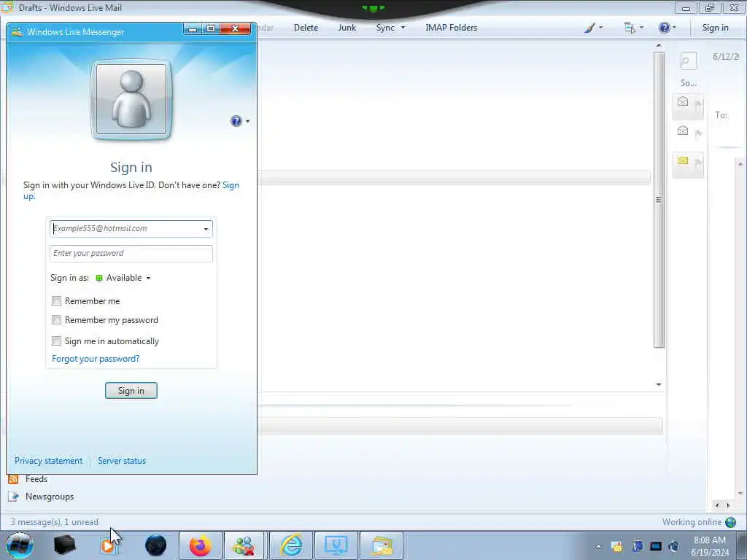Viewport: 747px width, 560px height.
Task: Switch to Windows Live Mail taskbar button
Action: (382, 545)
